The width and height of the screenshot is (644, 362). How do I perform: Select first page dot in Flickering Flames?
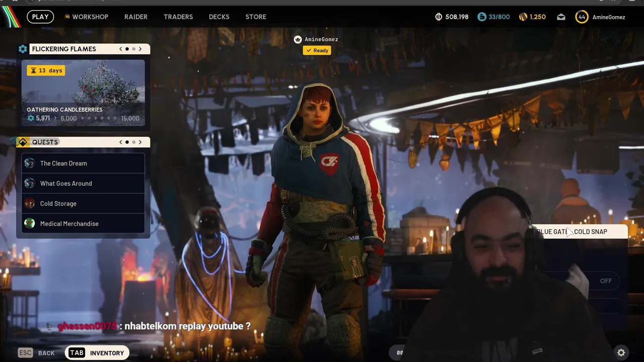127,49
